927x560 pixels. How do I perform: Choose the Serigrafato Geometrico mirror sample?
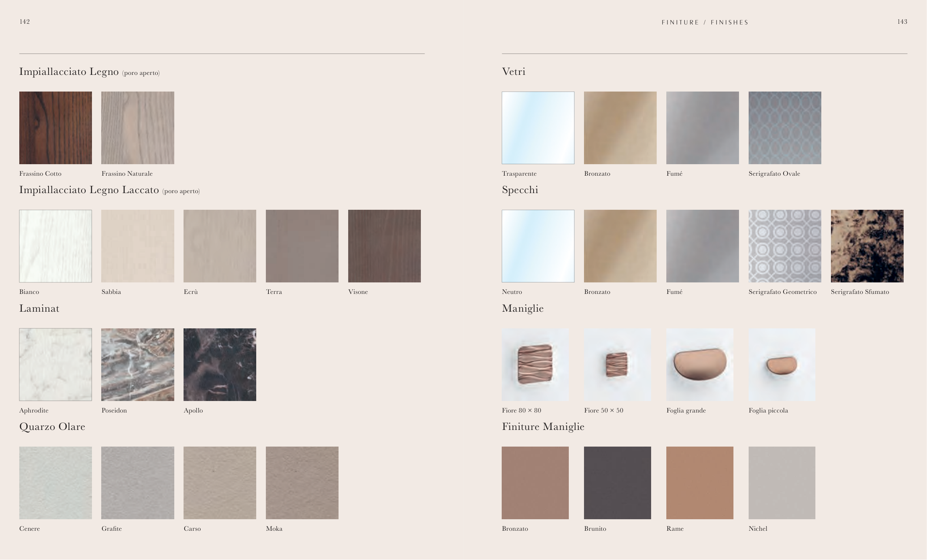coord(784,246)
